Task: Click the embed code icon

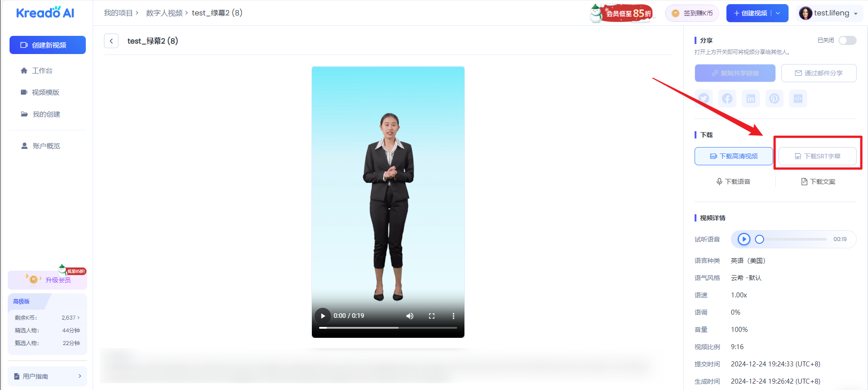Action: pos(798,99)
